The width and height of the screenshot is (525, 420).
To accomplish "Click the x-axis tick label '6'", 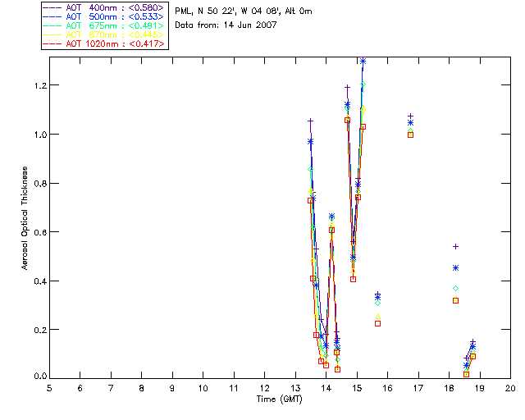I will (80, 388).
